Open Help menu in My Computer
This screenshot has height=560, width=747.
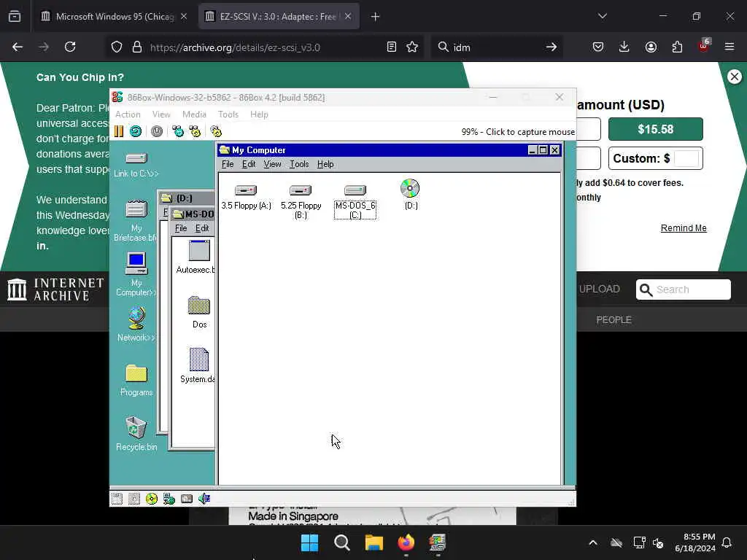pyautogui.click(x=325, y=164)
